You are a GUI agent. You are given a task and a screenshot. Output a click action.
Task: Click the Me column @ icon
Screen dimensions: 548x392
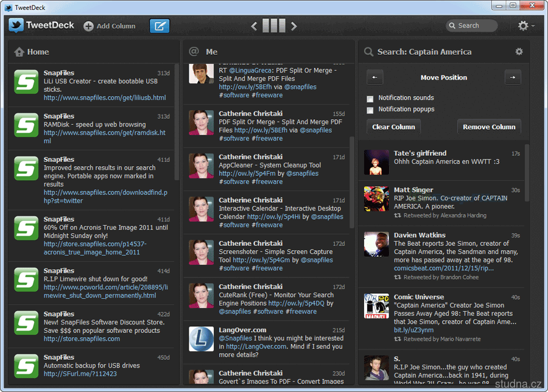tap(194, 52)
